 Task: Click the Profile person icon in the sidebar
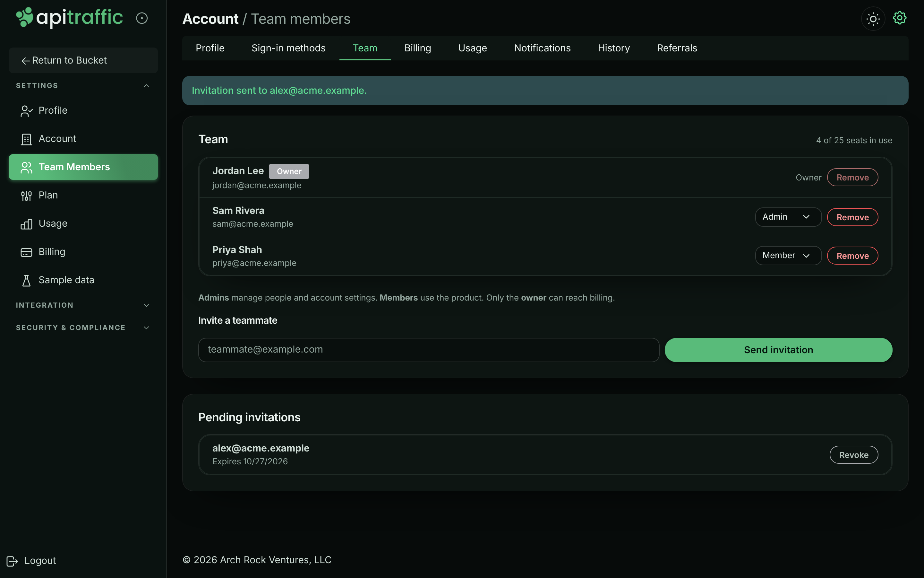click(26, 111)
